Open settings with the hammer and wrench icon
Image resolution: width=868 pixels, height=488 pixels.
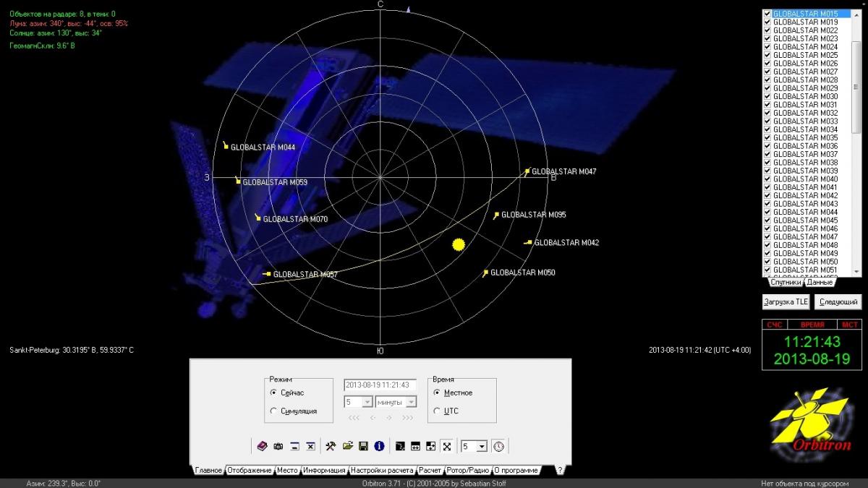pyautogui.click(x=331, y=446)
